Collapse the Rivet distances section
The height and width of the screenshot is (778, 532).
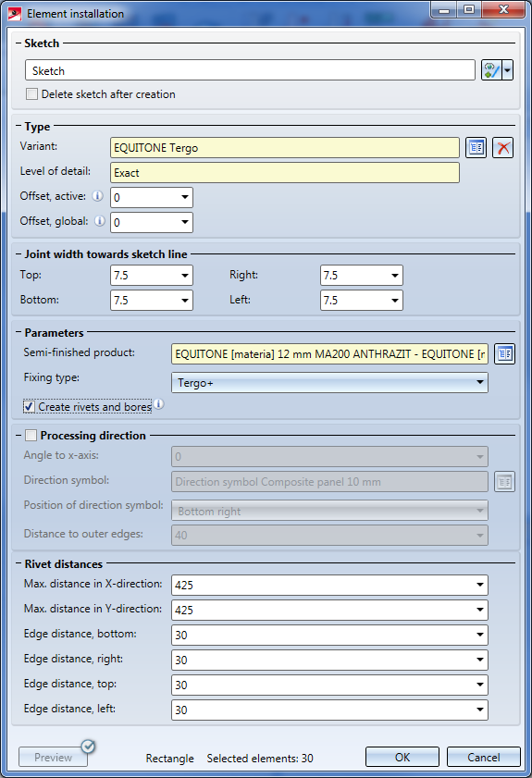[x=19, y=564]
